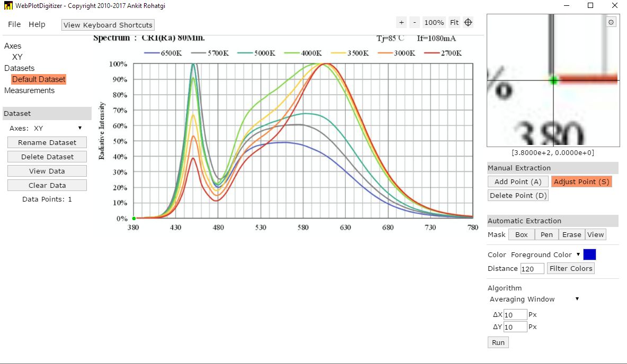Click View Keyboard Shortcuts button

coord(108,25)
